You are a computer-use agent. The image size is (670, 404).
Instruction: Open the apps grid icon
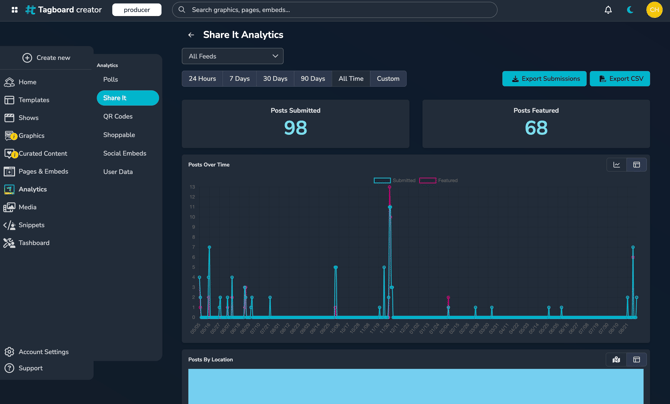tap(15, 10)
